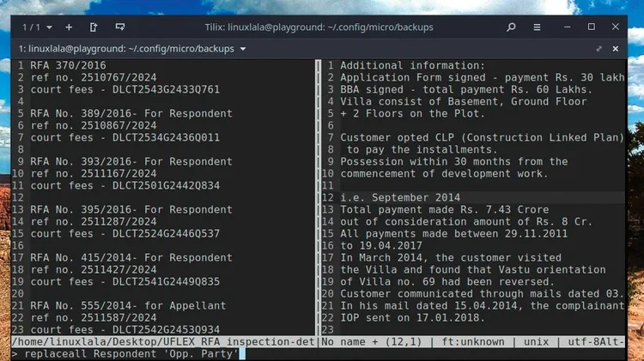644x361 pixels.
Task: Click the terminal title linuxlala@playground label
Action: [x=126, y=49]
